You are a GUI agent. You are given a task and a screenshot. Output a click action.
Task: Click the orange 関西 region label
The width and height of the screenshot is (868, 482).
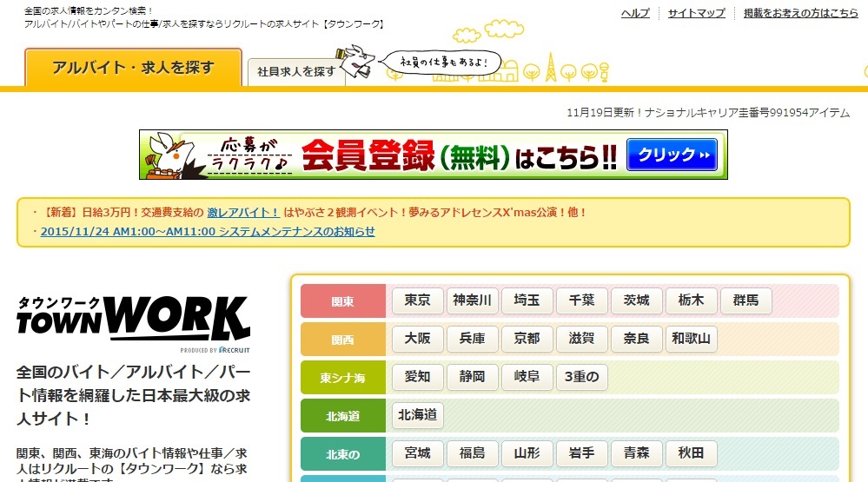point(343,340)
